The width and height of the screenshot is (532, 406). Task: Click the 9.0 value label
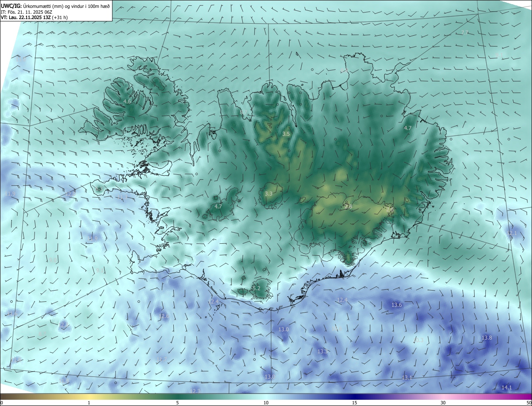pos(52,260)
